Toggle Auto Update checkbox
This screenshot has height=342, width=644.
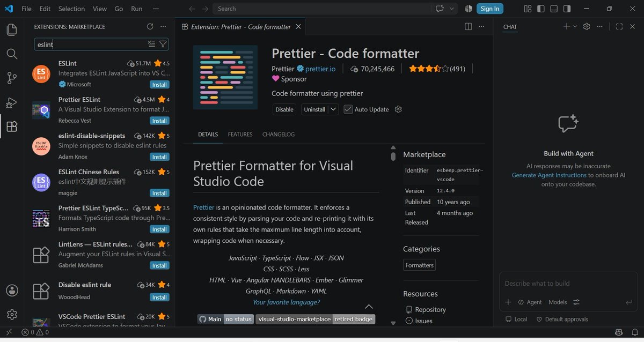348,109
